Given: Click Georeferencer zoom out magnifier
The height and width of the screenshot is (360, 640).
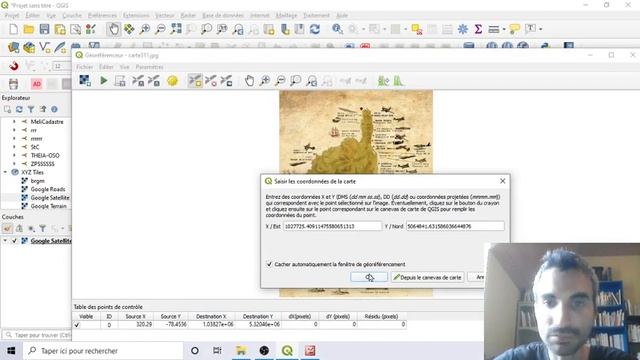Looking at the screenshot, I should (x=280, y=81).
